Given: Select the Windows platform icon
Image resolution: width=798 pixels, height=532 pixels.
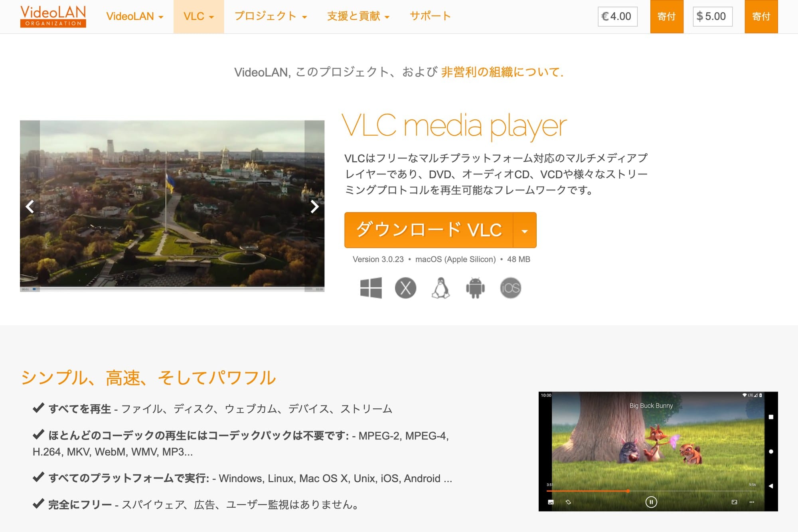Looking at the screenshot, I should [371, 288].
